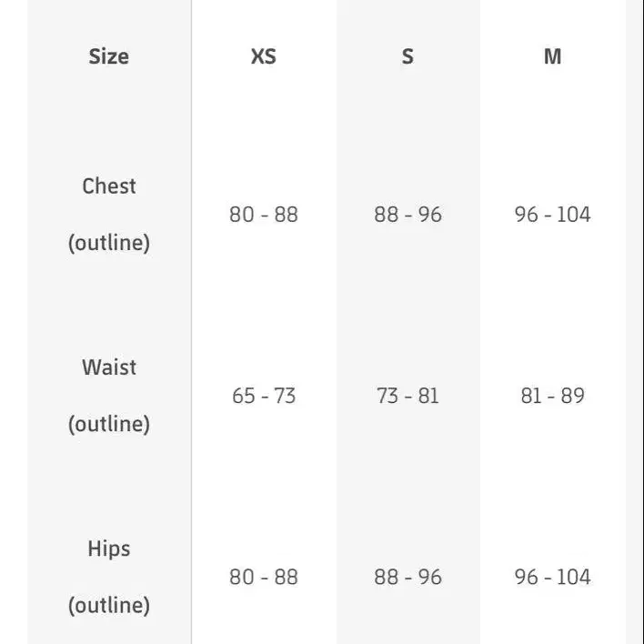Select M hips value 96 - 104
Screen dimensions: 644x644
pyautogui.click(x=552, y=577)
